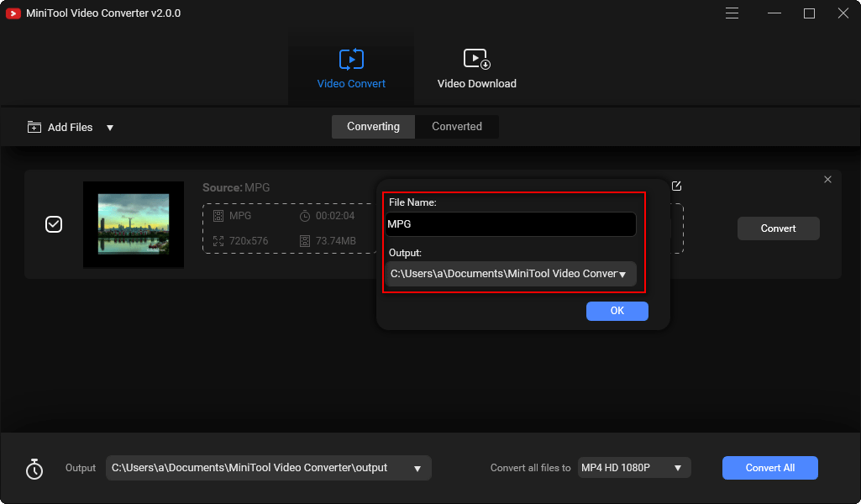The image size is (861, 504).
Task: Click inside the File Name field
Action: click(508, 224)
